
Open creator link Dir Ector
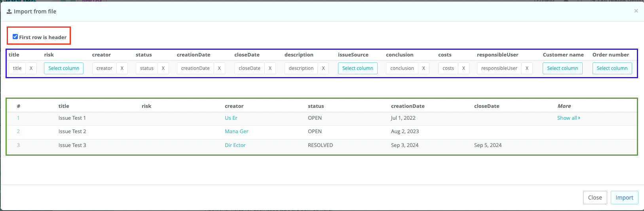(235, 145)
